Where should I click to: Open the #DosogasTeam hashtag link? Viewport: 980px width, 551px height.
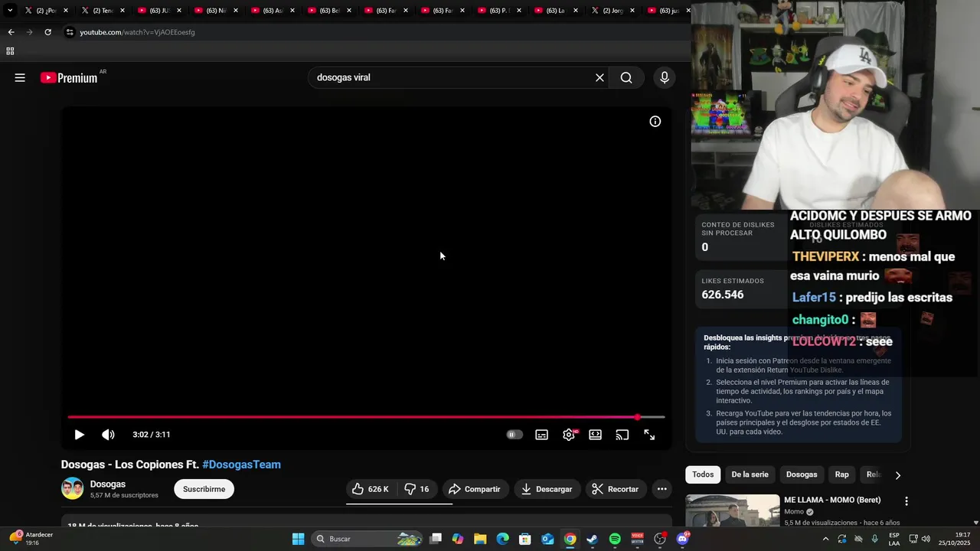click(241, 465)
